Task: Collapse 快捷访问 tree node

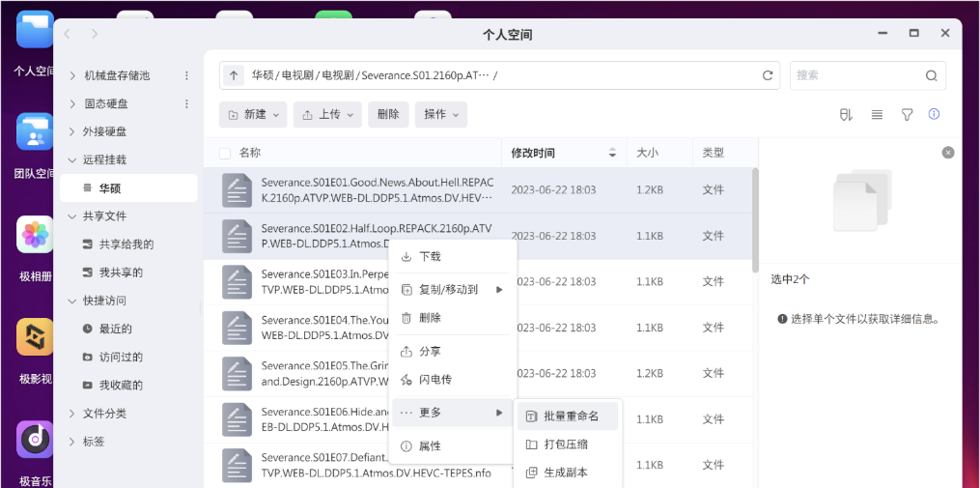Action: coord(71,301)
